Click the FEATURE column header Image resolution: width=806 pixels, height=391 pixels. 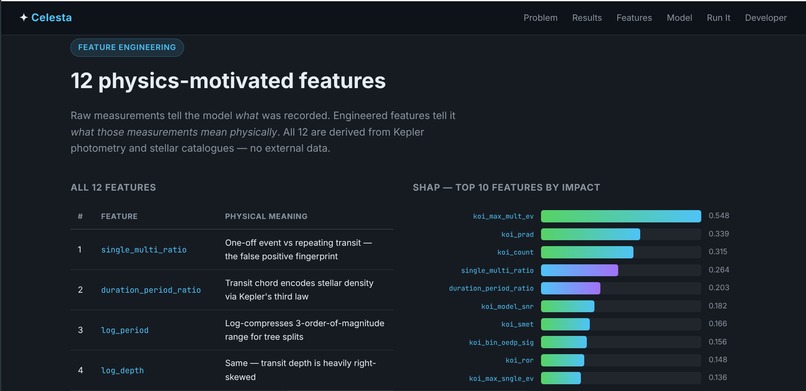coord(119,216)
